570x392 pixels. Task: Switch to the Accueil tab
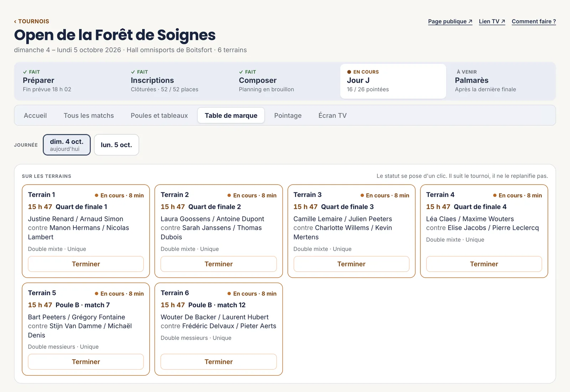pos(35,115)
